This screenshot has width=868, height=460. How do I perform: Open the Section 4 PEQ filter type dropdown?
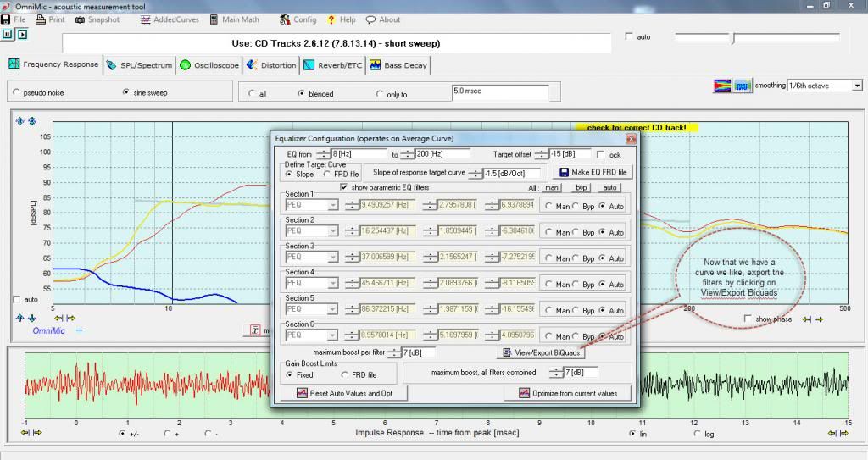(x=332, y=284)
